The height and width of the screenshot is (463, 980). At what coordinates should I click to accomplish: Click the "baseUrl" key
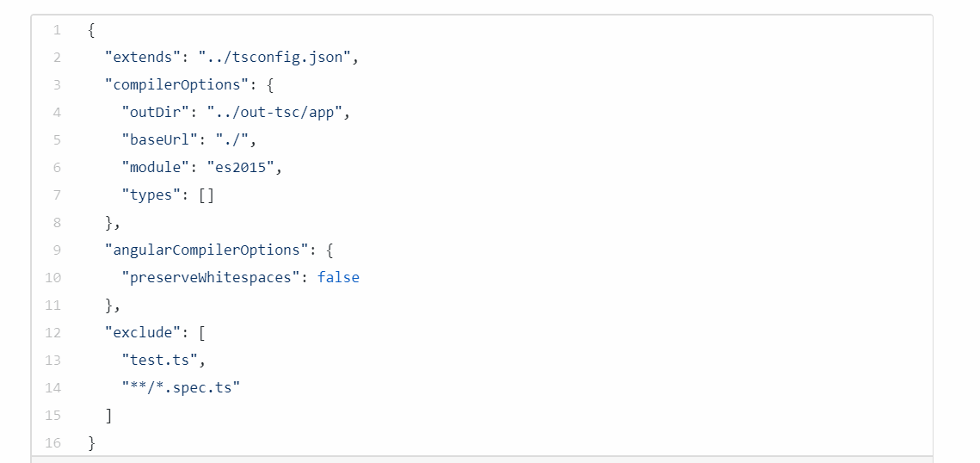pos(160,140)
